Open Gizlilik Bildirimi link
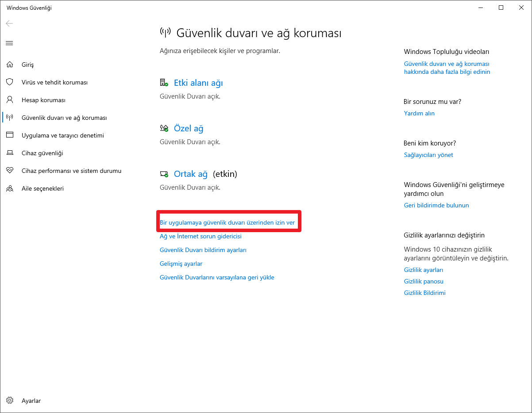532x413 pixels. coord(425,293)
